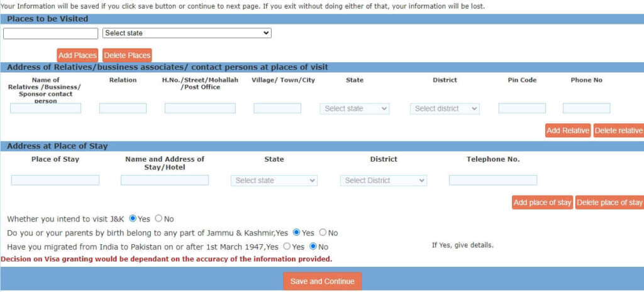Select Yes for intend to visit J&K
Viewport: 644px width, 292px height.
coord(133,219)
